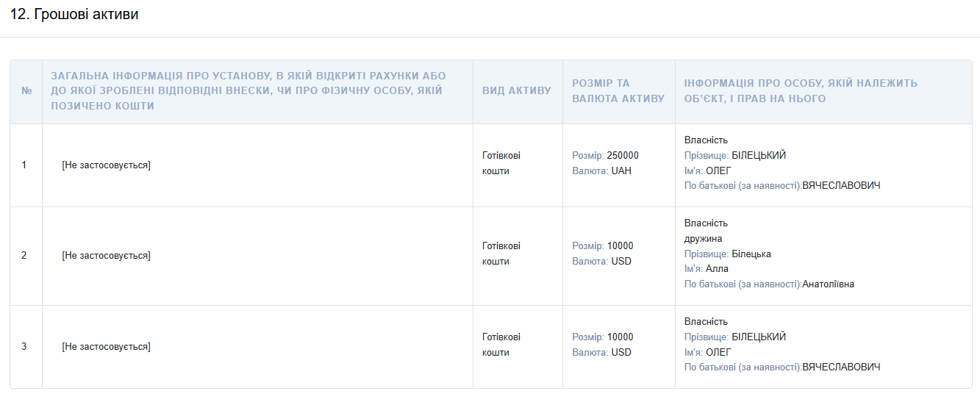Click "Готівкові кошти" in the second row
Screen dimensions: 980x402
coord(501,254)
